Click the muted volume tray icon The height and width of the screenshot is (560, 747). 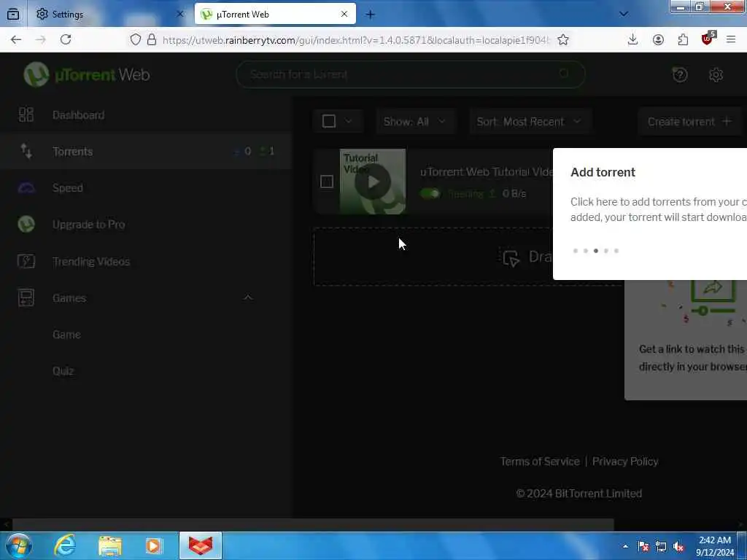tap(678, 546)
